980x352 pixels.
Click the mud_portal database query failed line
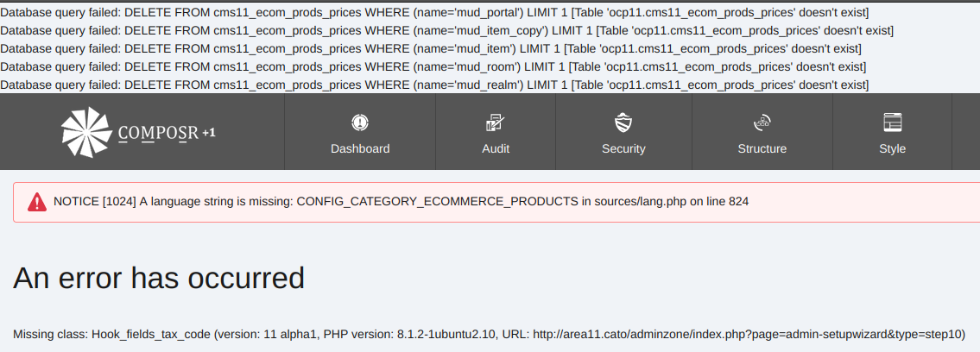click(x=434, y=12)
